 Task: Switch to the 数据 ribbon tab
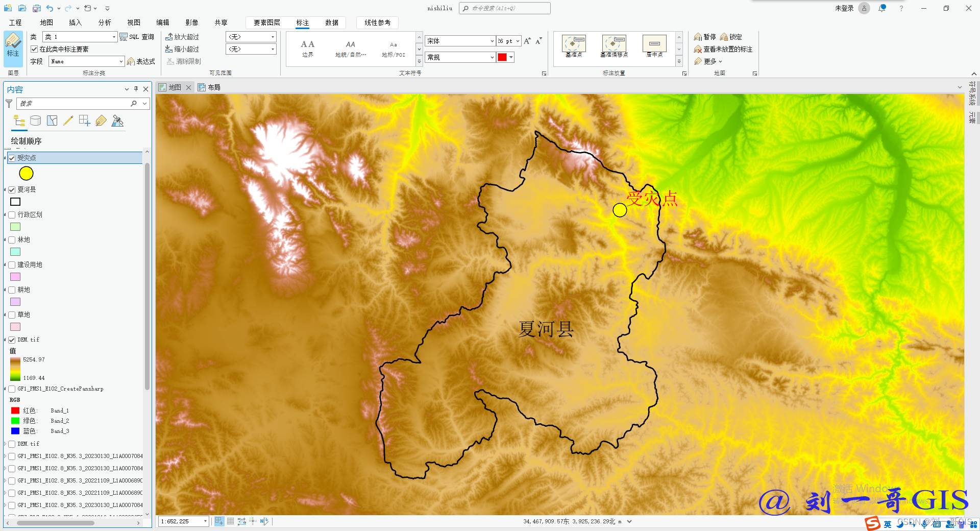point(332,22)
